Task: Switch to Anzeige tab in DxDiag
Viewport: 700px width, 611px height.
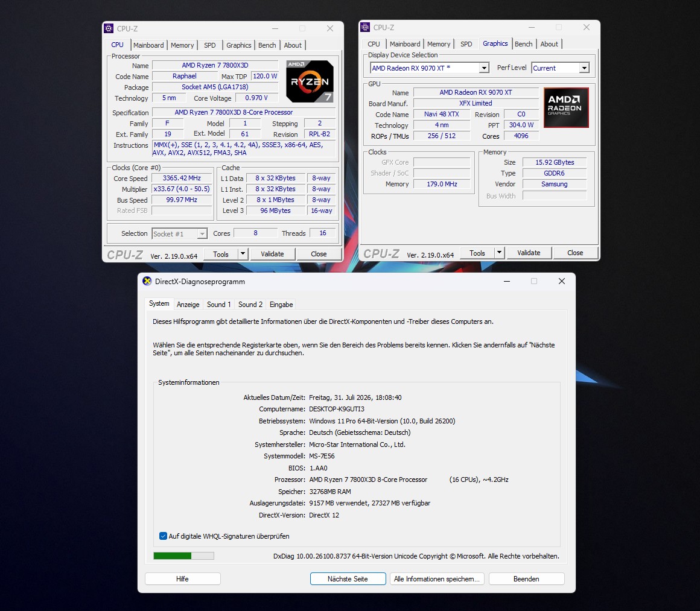Action: (x=188, y=305)
